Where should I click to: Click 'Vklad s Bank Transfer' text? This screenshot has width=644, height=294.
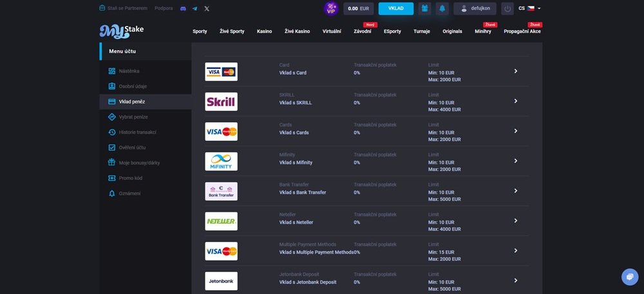point(303,192)
